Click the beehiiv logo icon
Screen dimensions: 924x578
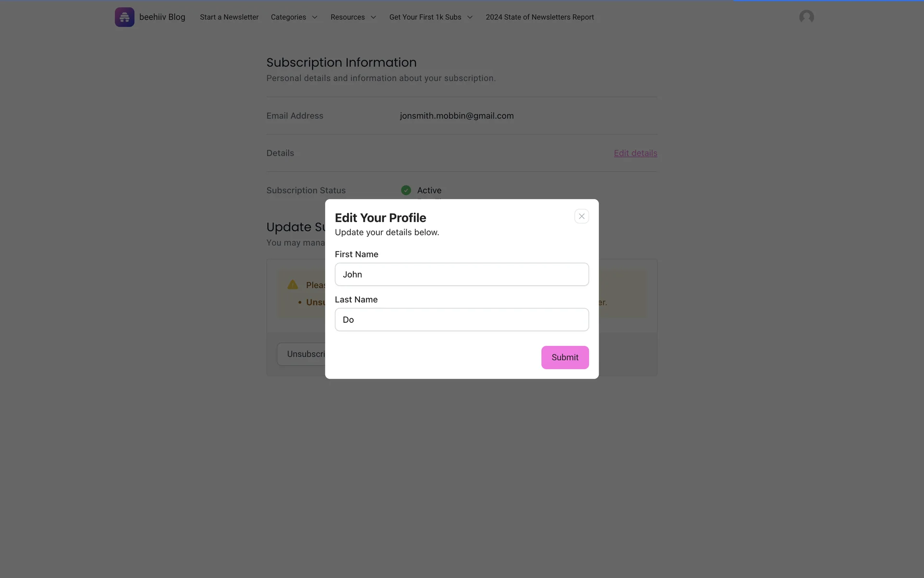click(124, 17)
